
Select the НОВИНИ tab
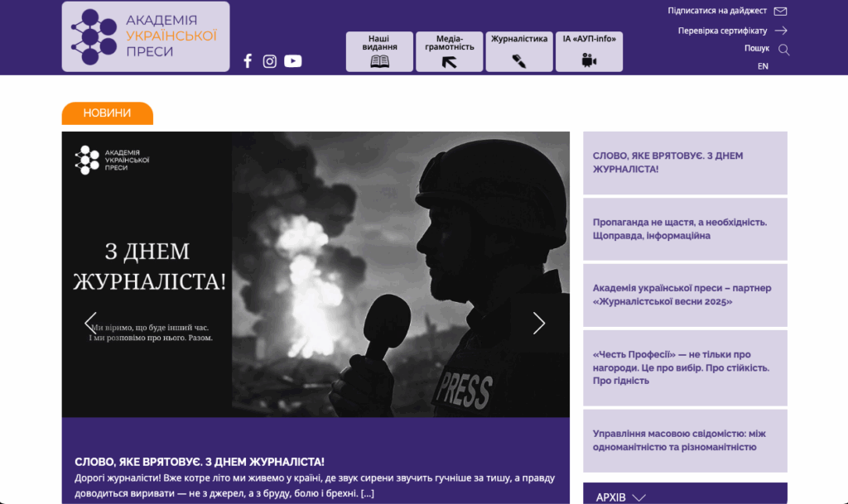click(107, 113)
